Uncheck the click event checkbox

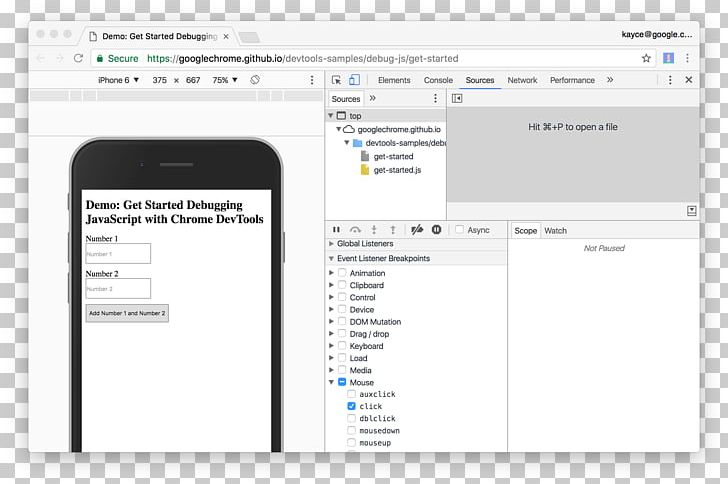tap(351, 406)
